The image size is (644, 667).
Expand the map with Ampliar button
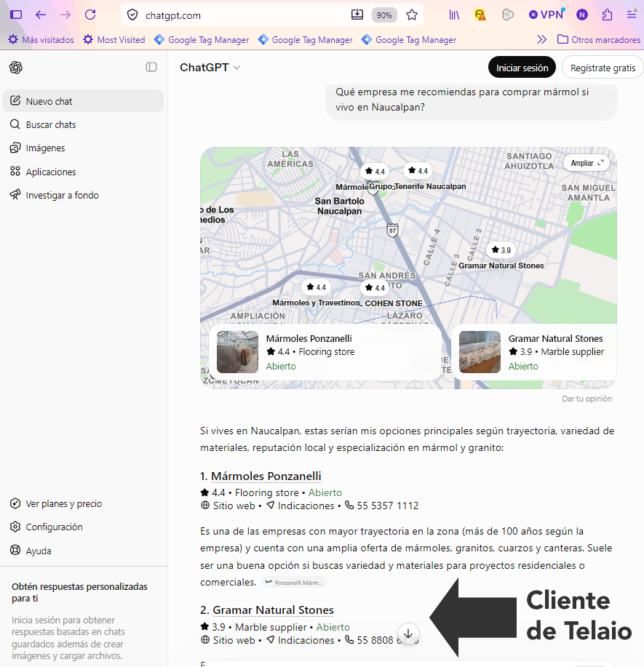coord(587,163)
